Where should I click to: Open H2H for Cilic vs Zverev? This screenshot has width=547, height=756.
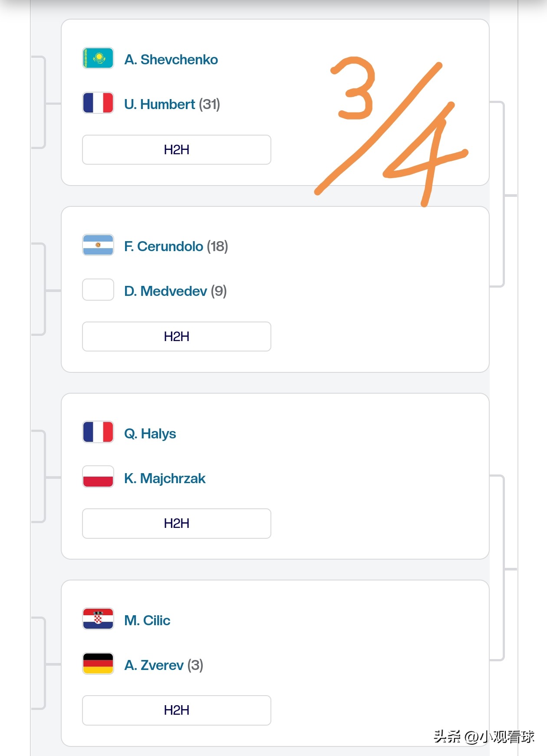(x=176, y=710)
